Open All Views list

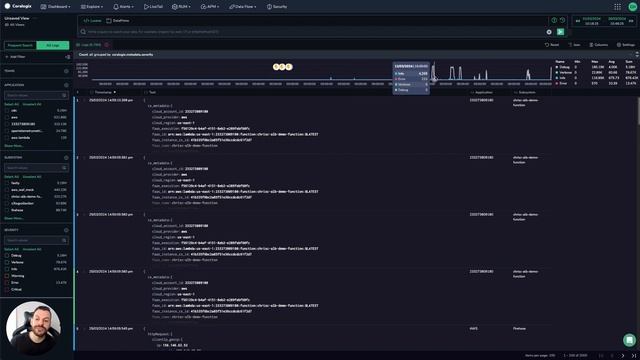15,25
